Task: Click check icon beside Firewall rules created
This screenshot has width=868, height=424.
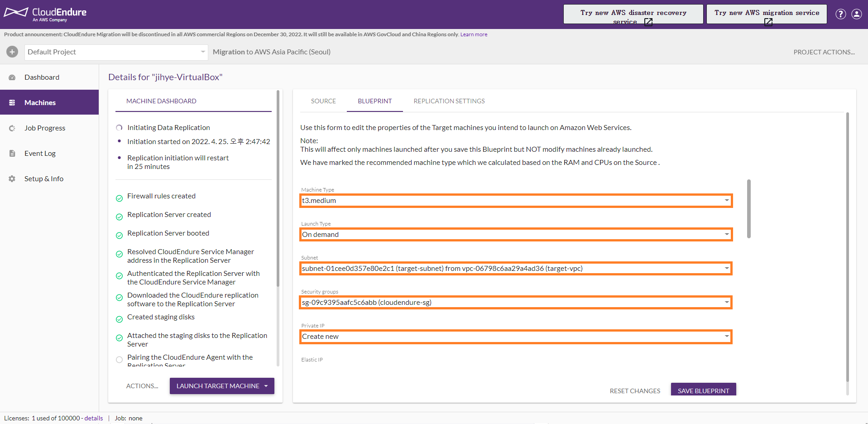Action: [x=120, y=198]
